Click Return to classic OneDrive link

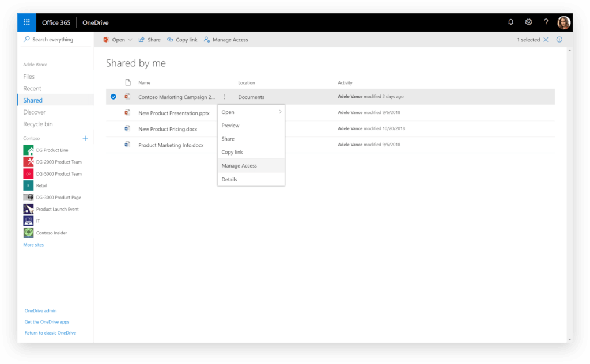click(x=51, y=333)
